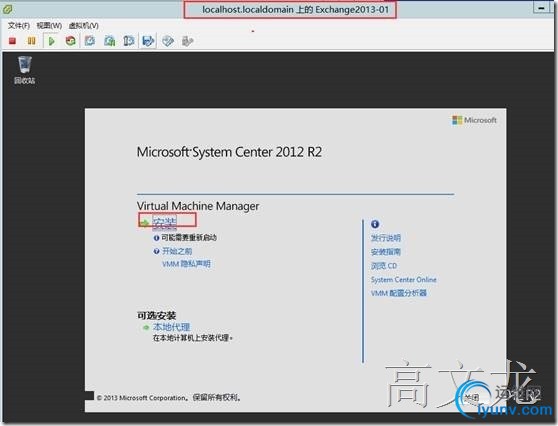Click the Take Snapshot toolbar icon
The width and height of the screenshot is (558, 426).
click(90, 41)
